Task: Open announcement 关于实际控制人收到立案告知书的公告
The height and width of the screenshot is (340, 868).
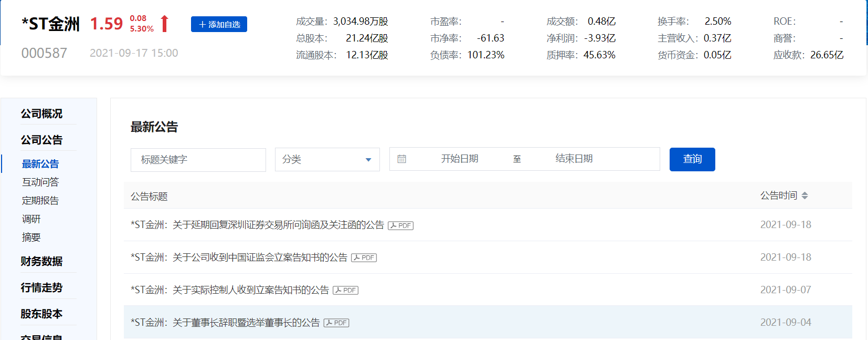Action: tap(230, 290)
